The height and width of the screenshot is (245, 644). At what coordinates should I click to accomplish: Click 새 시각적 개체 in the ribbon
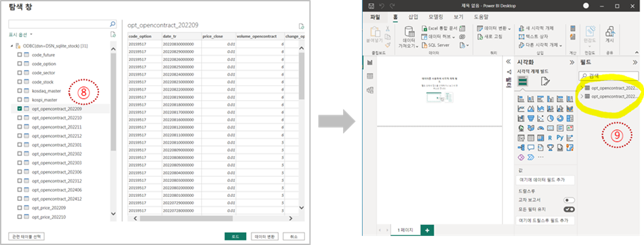[x=536, y=29]
